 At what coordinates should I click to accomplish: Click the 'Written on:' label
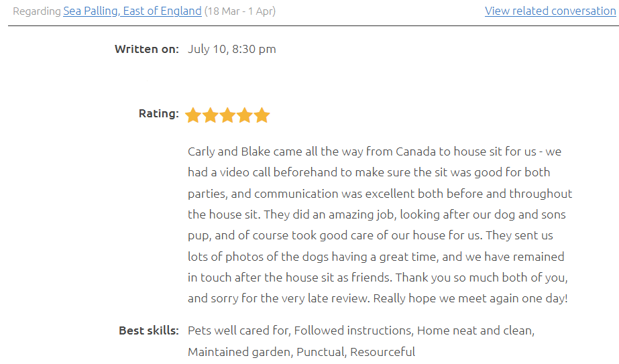tap(147, 49)
